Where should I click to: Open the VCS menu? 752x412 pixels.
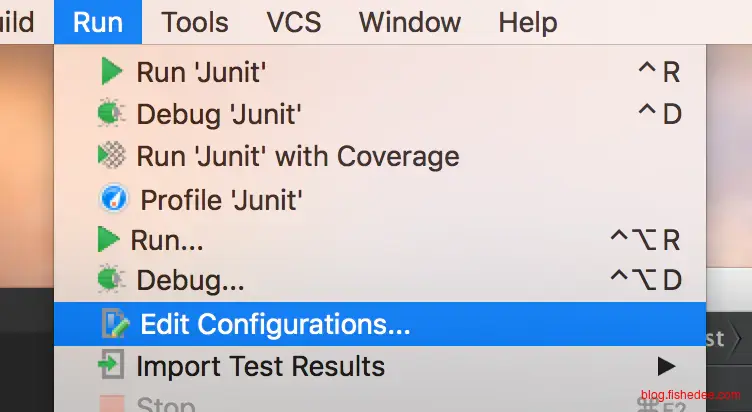click(x=293, y=21)
